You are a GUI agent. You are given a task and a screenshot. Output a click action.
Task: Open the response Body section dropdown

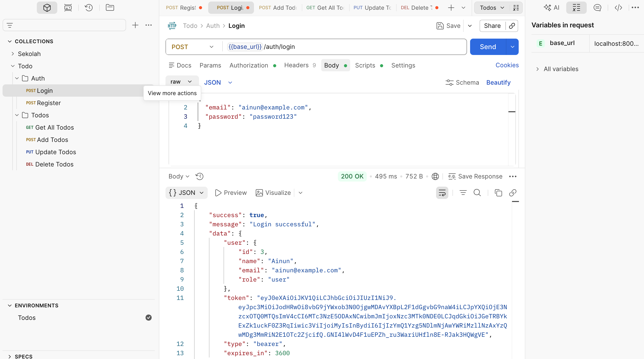179,176
